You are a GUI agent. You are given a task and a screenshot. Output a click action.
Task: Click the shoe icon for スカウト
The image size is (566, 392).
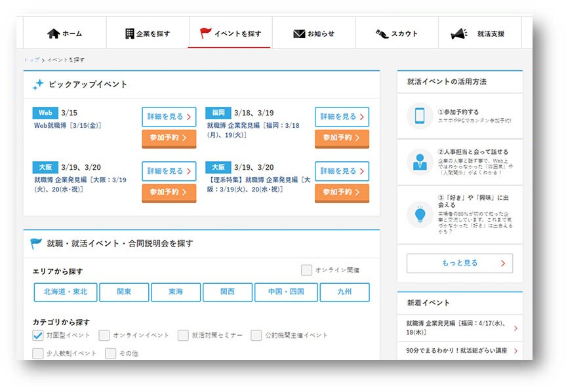point(382,33)
